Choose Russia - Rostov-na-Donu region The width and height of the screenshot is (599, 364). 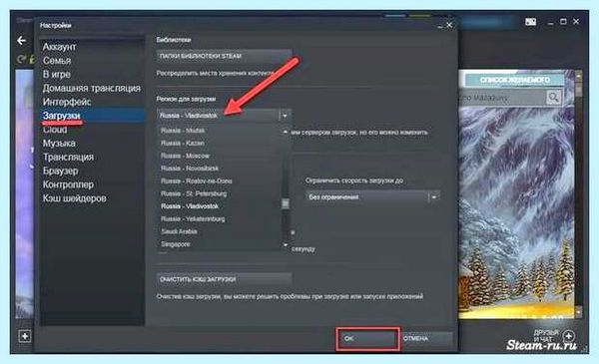196,181
